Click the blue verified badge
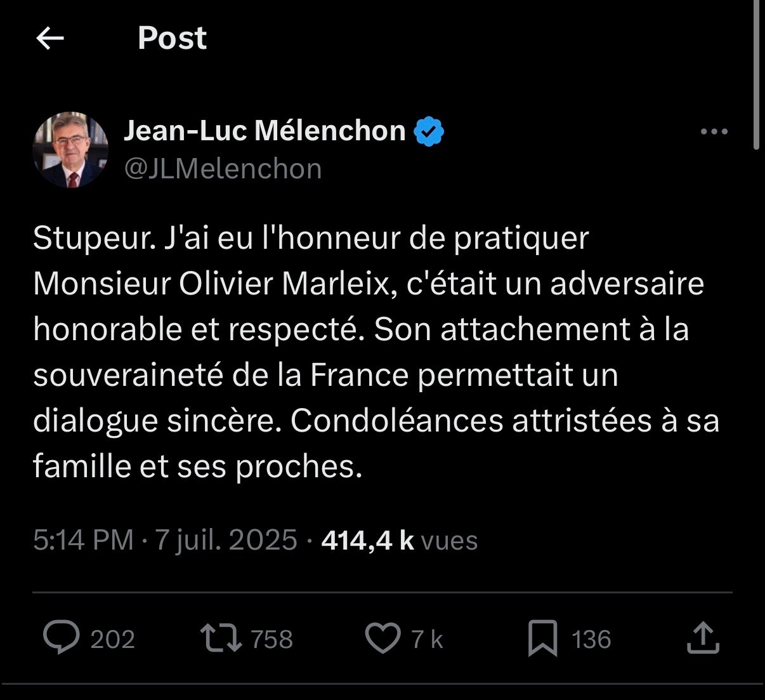The height and width of the screenshot is (700, 765). pos(429,131)
